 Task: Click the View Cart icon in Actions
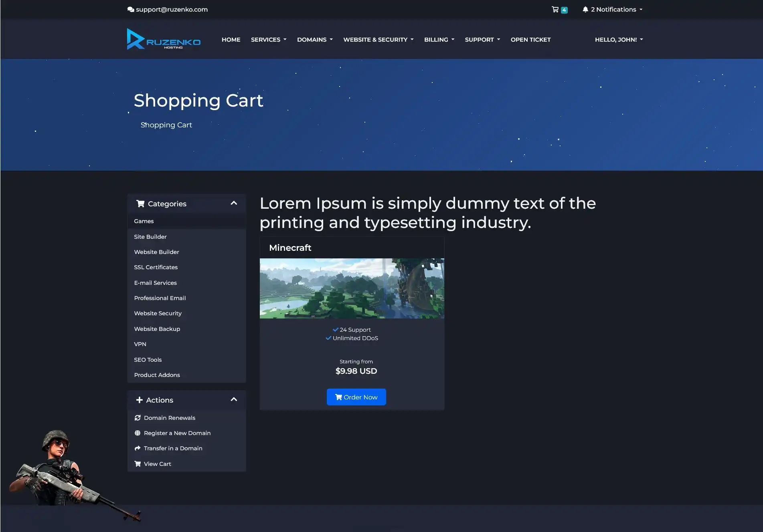(x=138, y=464)
